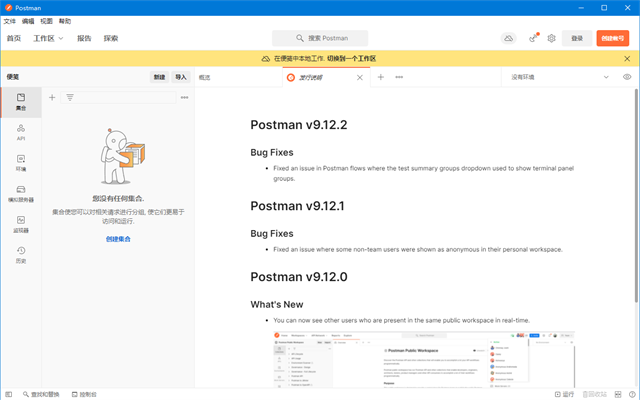Viewport: 640px width, 400px height.
Task: Focus the 搜索 Postman search box
Action: point(320,38)
